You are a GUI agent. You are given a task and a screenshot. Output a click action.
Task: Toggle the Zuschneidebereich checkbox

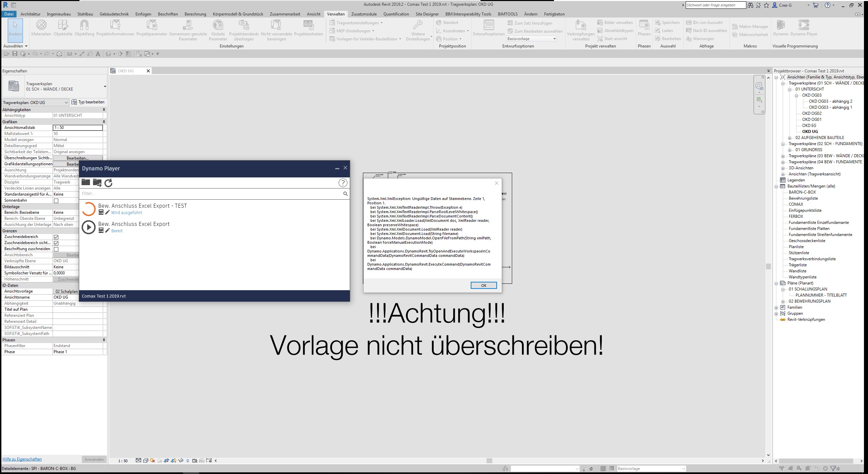pyautogui.click(x=56, y=237)
